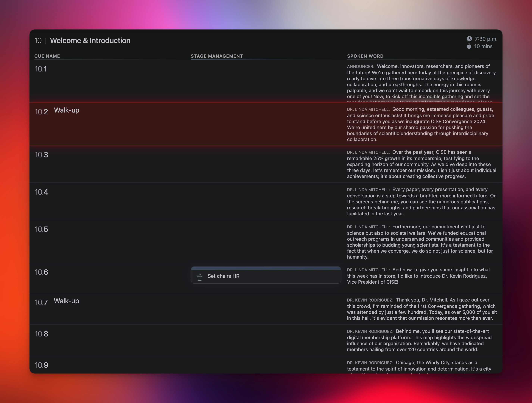Click the 10 mins duration label

[483, 46]
